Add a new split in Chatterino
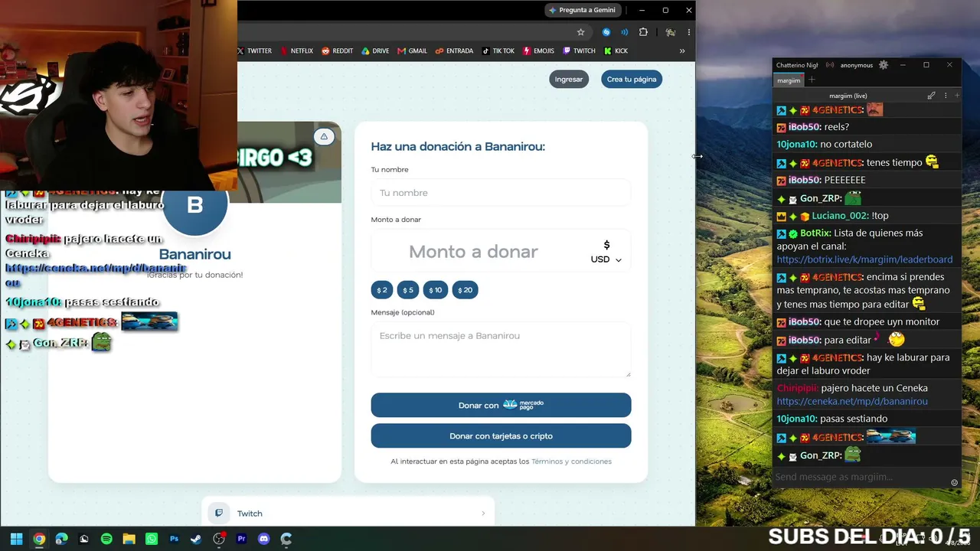Screen dimensions: 980x551 (x=957, y=96)
